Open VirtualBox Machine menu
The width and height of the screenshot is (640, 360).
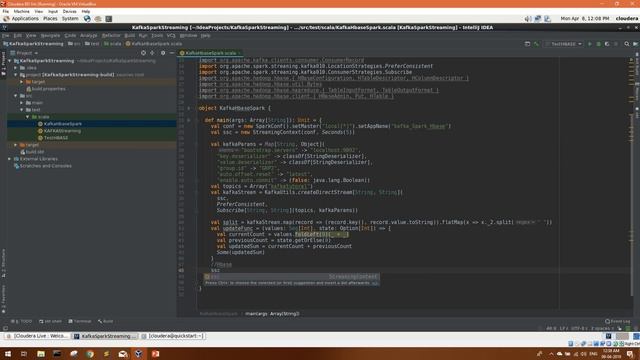coord(21,11)
